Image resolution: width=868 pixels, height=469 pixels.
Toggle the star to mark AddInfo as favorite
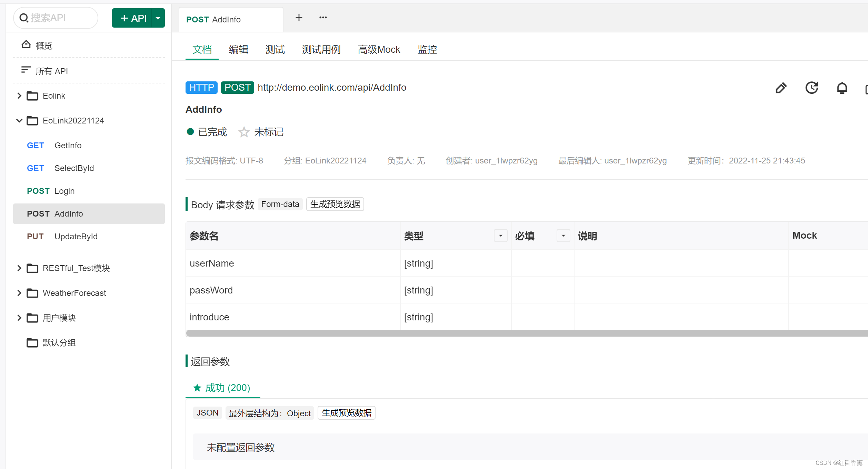(x=244, y=132)
